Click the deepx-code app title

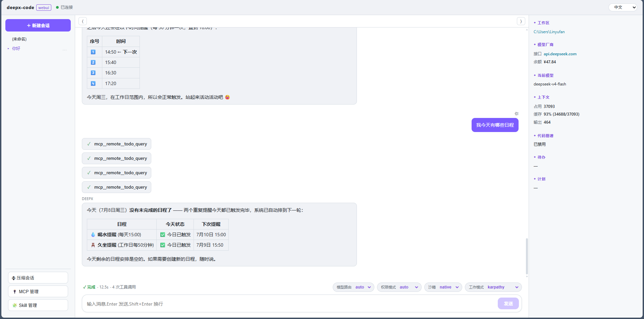[20, 7]
